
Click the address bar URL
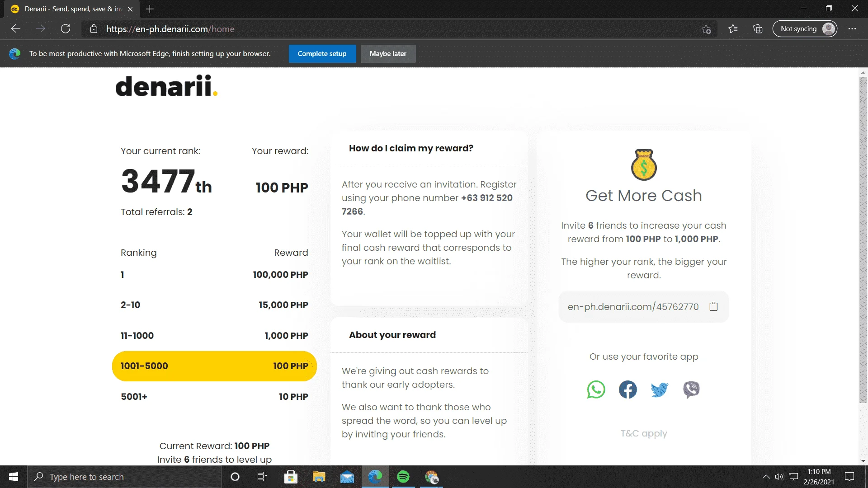pyautogui.click(x=170, y=29)
